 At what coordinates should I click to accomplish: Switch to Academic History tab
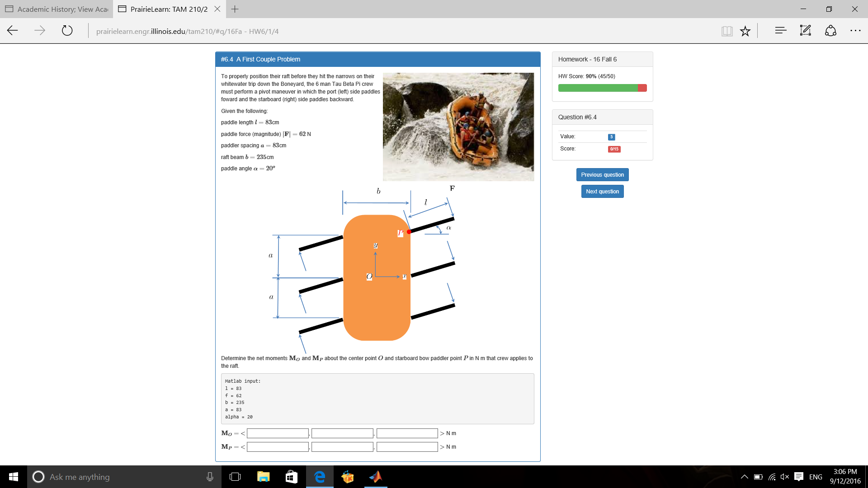coord(57,9)
